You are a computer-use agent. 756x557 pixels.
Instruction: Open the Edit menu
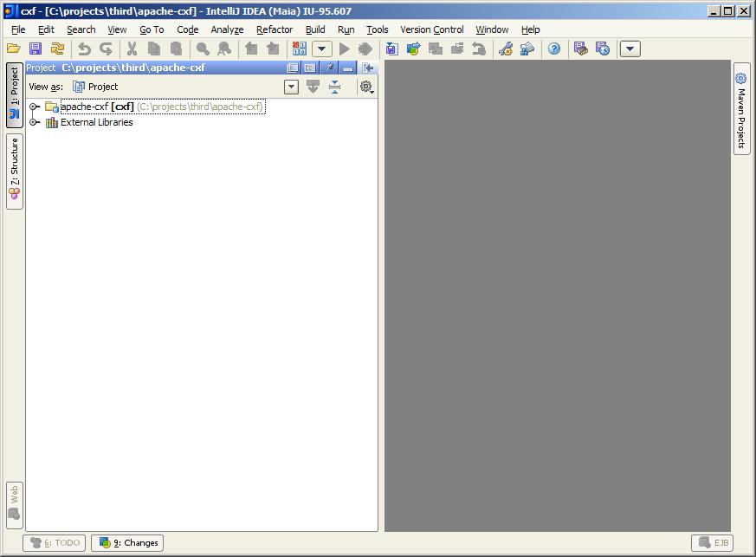[x=46, y=29]
